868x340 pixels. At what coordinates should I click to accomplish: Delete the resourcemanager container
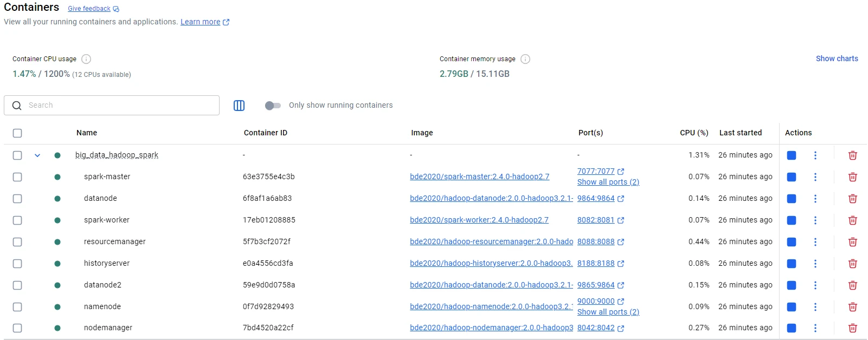pyautogui.click(x=852, y=242)
